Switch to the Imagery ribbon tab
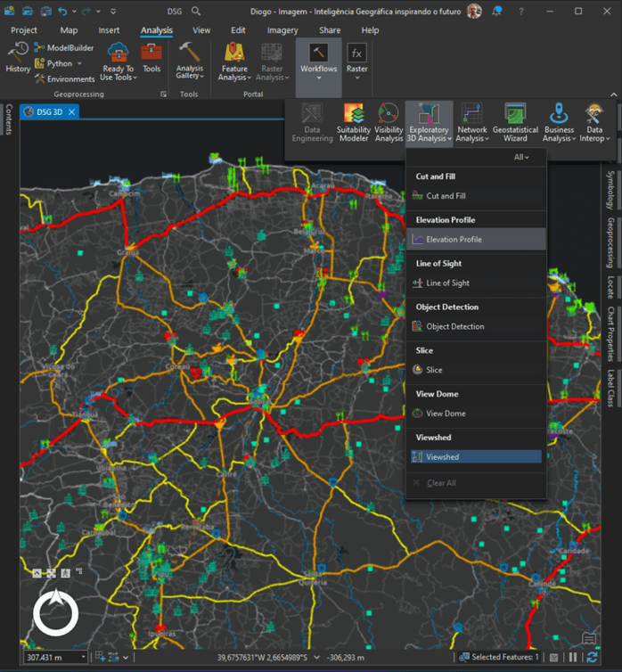Image resolution: width=622 pixels, height=672 pixels. coord(282,30)
